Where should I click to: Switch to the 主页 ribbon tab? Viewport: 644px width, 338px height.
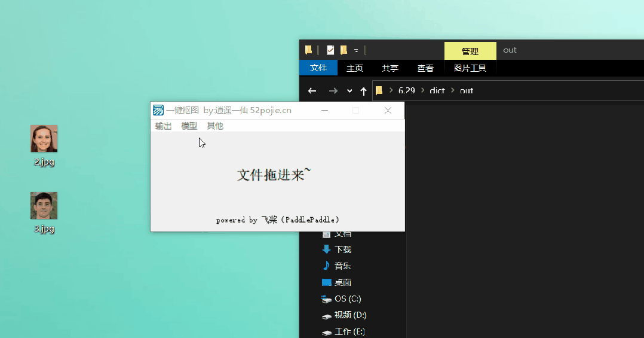pos(355,68)
